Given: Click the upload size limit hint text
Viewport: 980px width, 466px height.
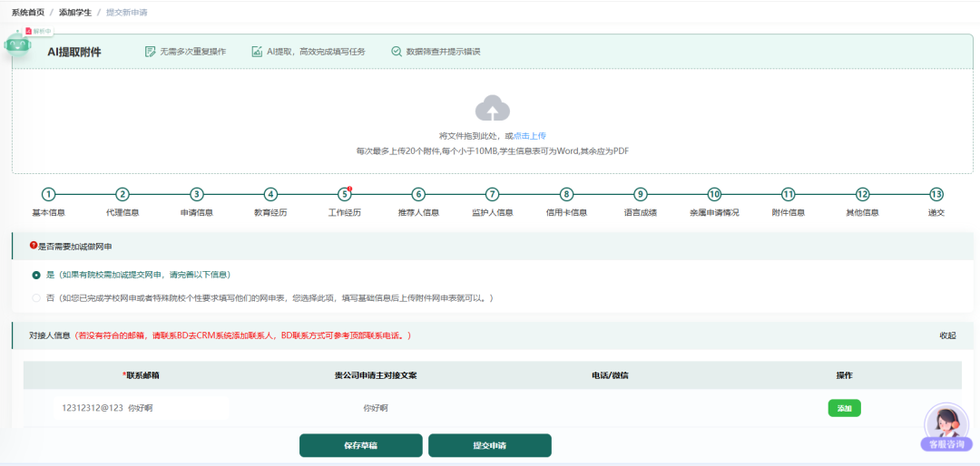Looking at the screenshot, I should tap(493, 151).
